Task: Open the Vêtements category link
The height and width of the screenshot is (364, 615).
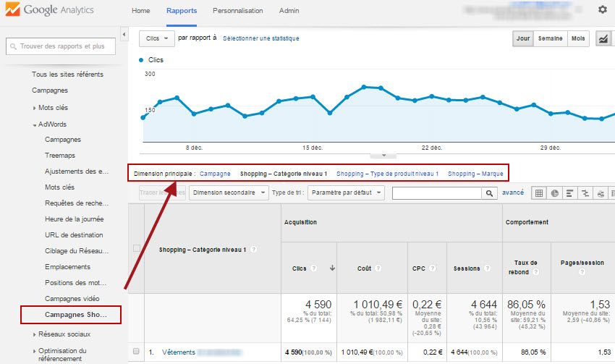Action: (179, 352)
